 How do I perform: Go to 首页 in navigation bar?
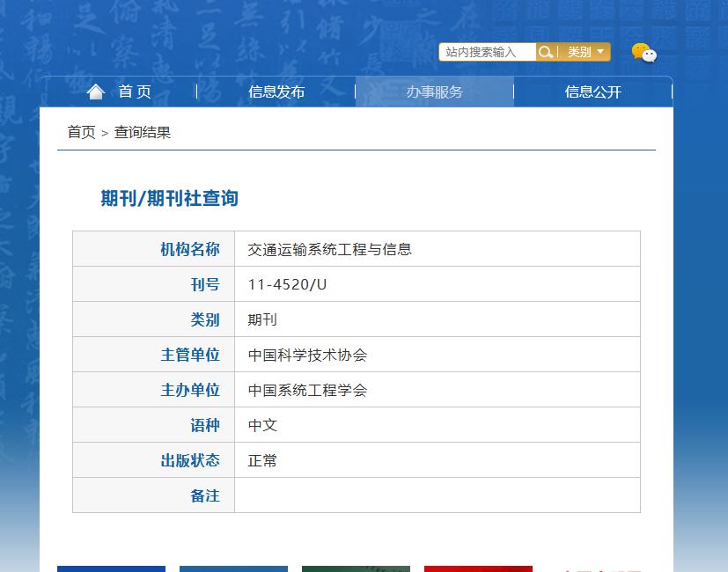coord(135,92)
